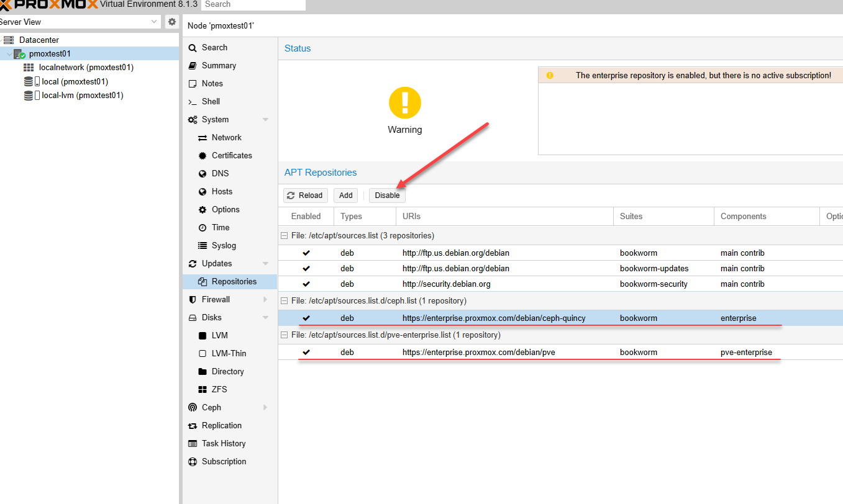The width and height of the screenshot is (843, 504).
Task: Click the Task History list icon
Action: [193, 444]
